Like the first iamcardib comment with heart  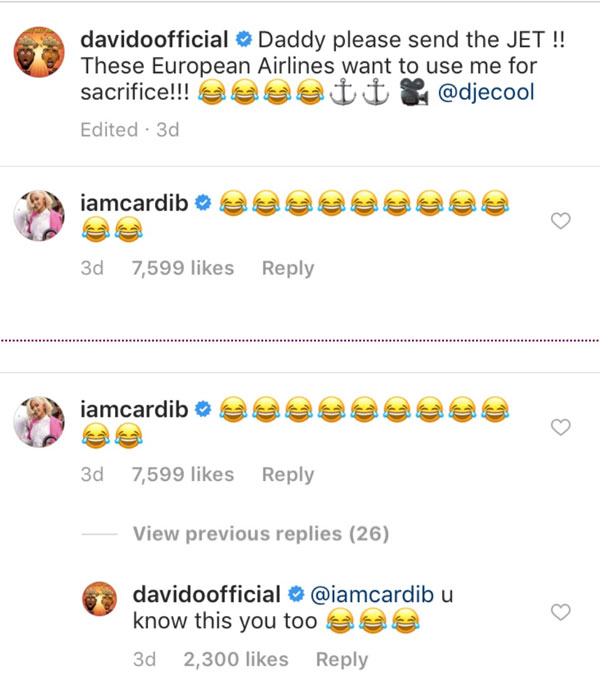561,221
